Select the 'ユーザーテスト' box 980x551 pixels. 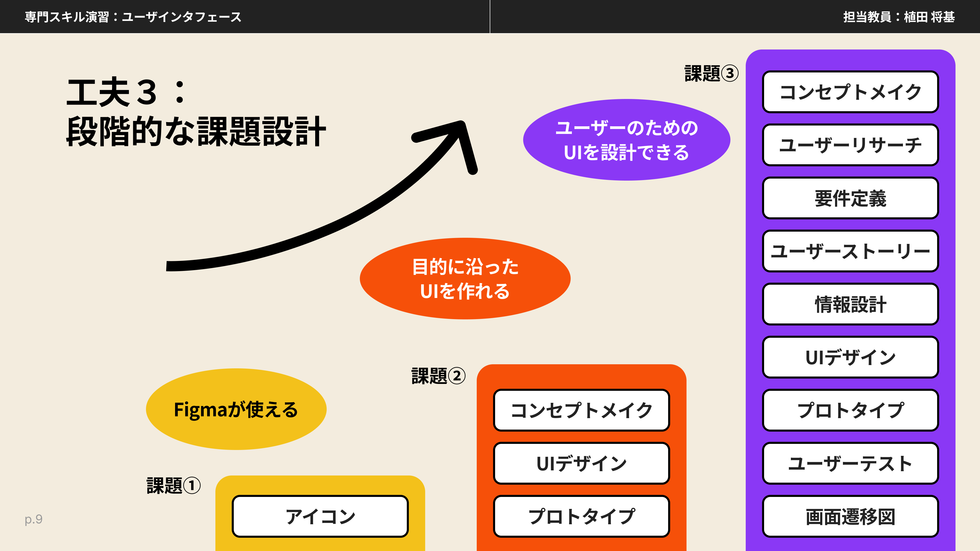point(850,463)
